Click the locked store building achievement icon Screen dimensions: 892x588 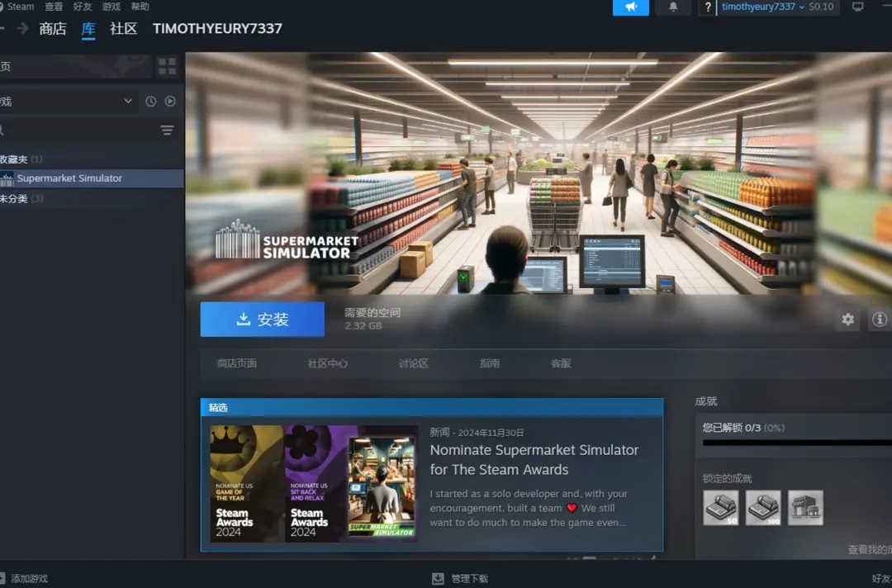(x=805, y=507)
